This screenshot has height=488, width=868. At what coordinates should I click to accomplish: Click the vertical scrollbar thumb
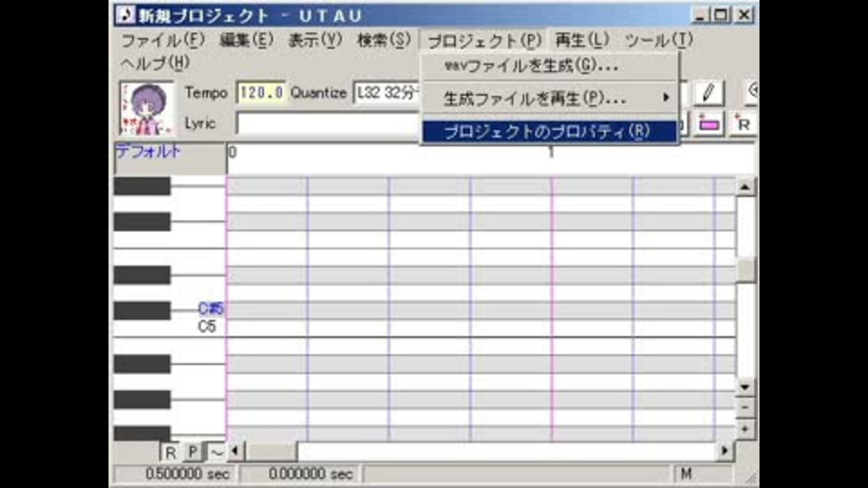pyautogui.click(x=745, y=269)
